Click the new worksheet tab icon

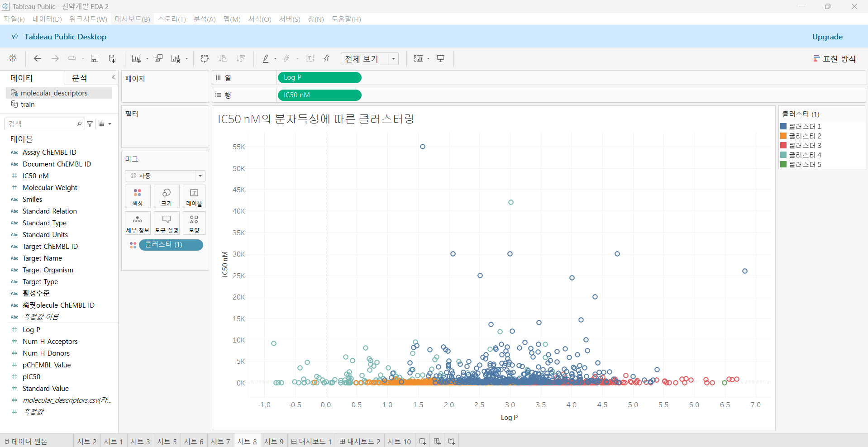[x=423, y=441]
